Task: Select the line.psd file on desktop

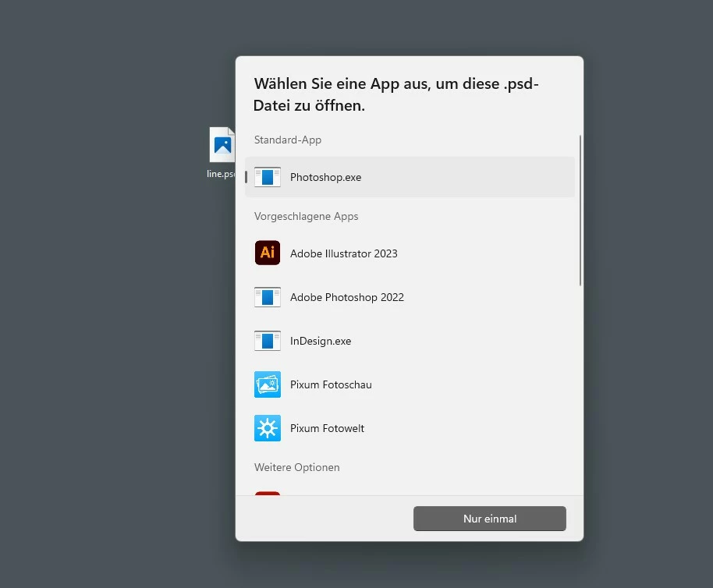Action: [x=222, y=153]
